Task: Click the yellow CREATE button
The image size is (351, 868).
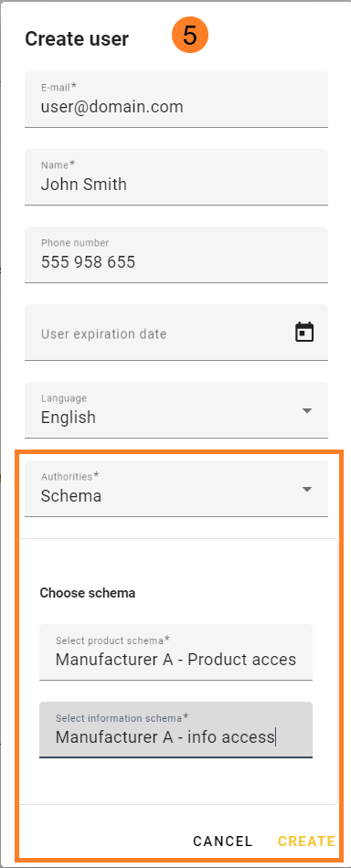Action: (x=306, y=842)
